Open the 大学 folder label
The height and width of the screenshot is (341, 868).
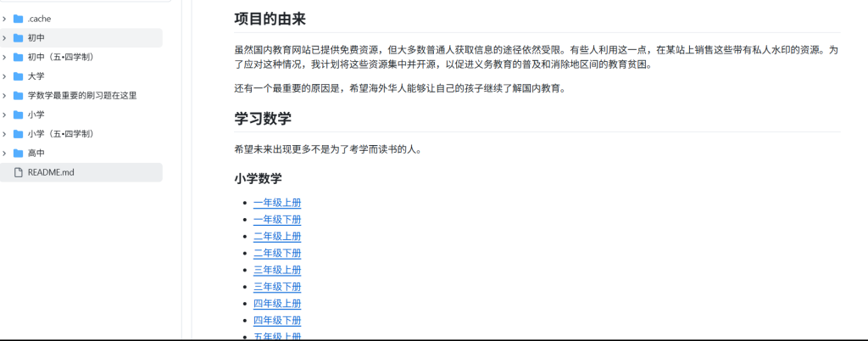coord(36,76)
